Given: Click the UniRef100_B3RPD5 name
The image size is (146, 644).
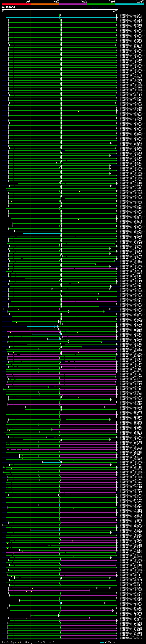Looking at the screenshot, I should tap(131, 256).
